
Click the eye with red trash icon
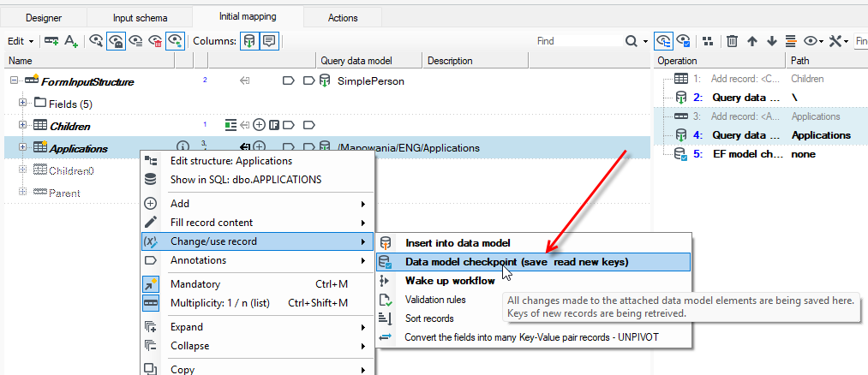point(155,40)
